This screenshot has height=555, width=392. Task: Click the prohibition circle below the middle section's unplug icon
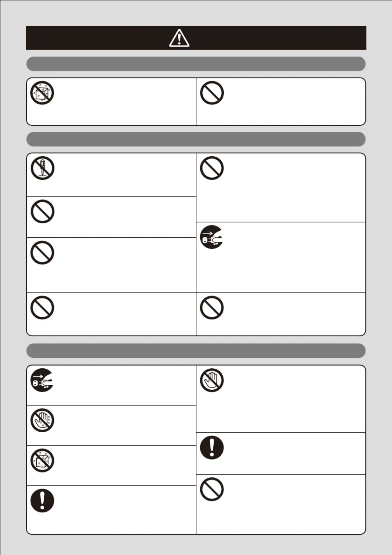point(212,308)
